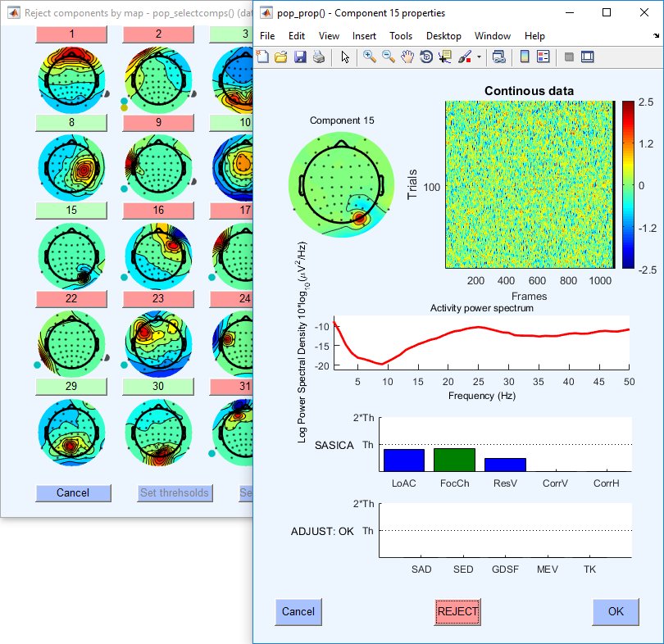This screenshot has width=664, height=644.
Task: Activate the Zoom Out magnifier tool
Action: (389, 57)
